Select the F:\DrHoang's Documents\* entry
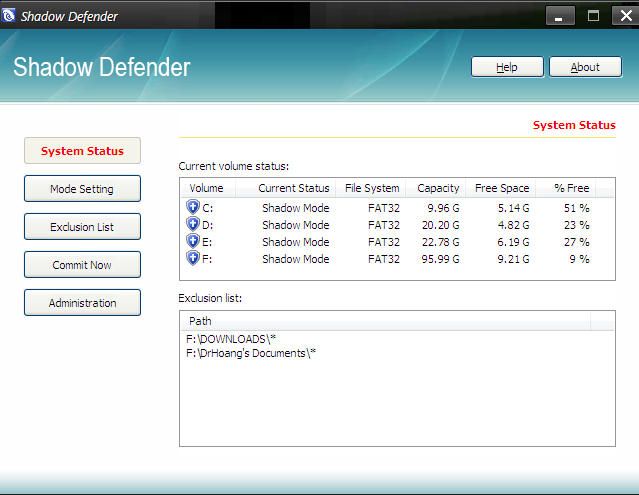The image size is (639, 495). pos(251,353)
